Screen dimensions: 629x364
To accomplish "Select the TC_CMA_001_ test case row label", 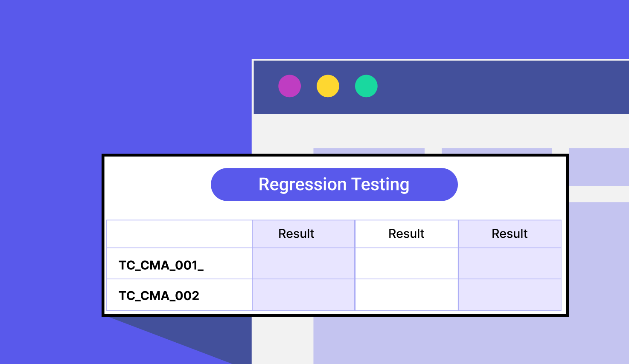I will [x=161, y=265].
